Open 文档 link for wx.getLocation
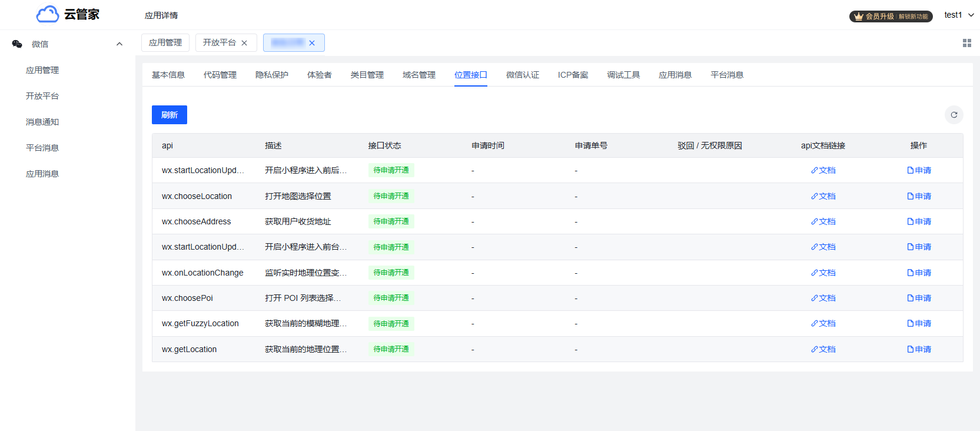The image size is (980, 431). click(823, 349)
